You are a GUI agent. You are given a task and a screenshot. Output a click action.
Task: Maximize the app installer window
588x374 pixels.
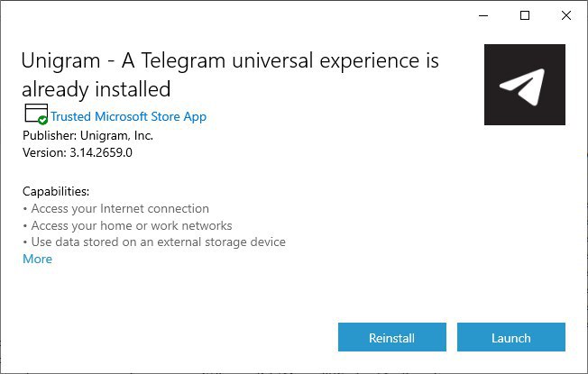pyautogui.click(x=525, y=15)
